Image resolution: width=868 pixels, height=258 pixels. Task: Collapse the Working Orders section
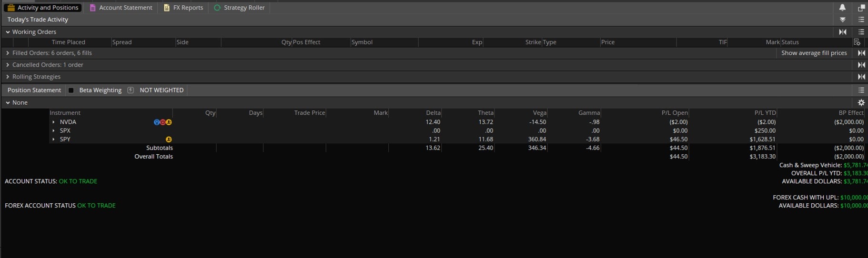(8, 32)
